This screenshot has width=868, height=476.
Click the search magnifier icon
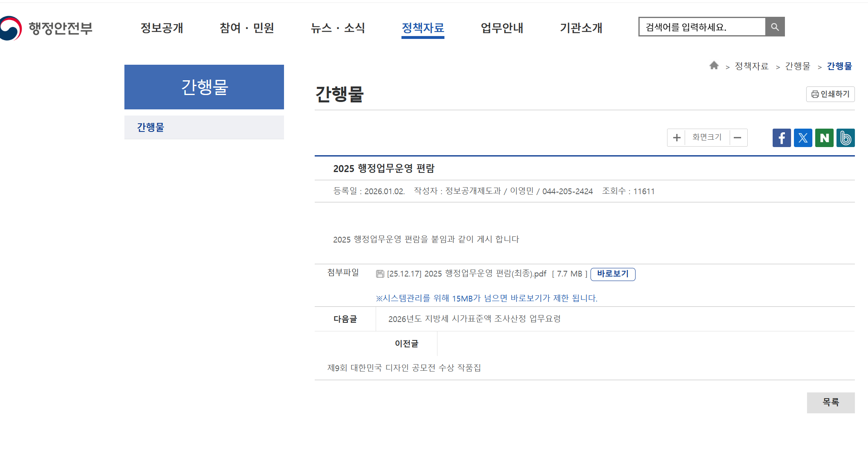(775, 27)
